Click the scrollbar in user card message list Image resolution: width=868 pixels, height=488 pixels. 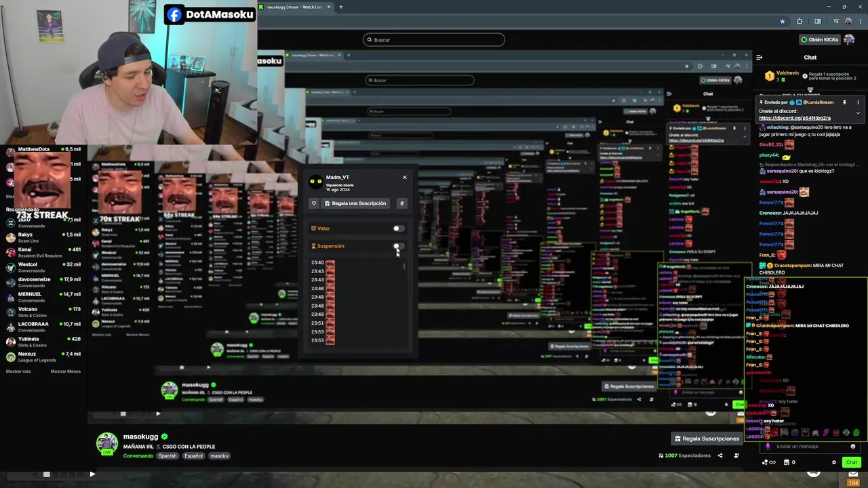404,266
